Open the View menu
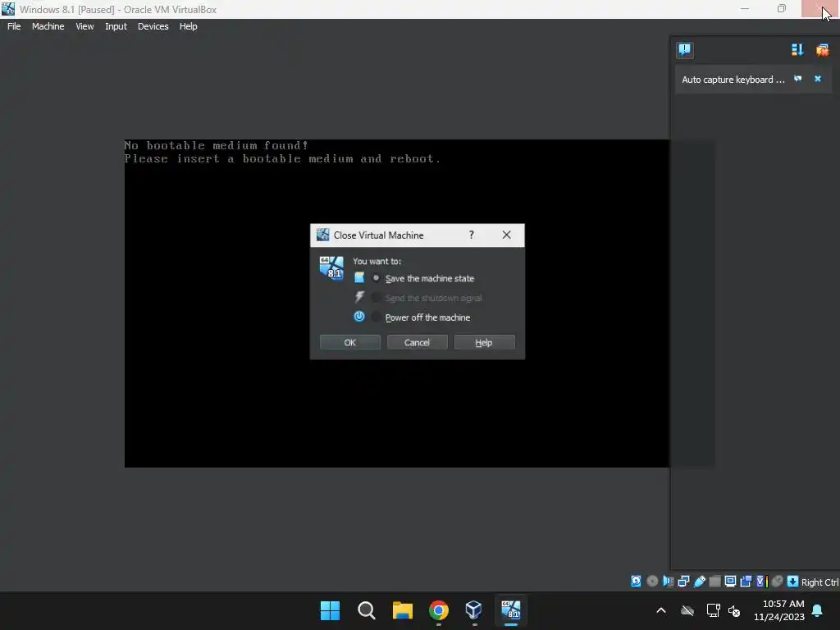840x630 pixels. tap(84, 26)
